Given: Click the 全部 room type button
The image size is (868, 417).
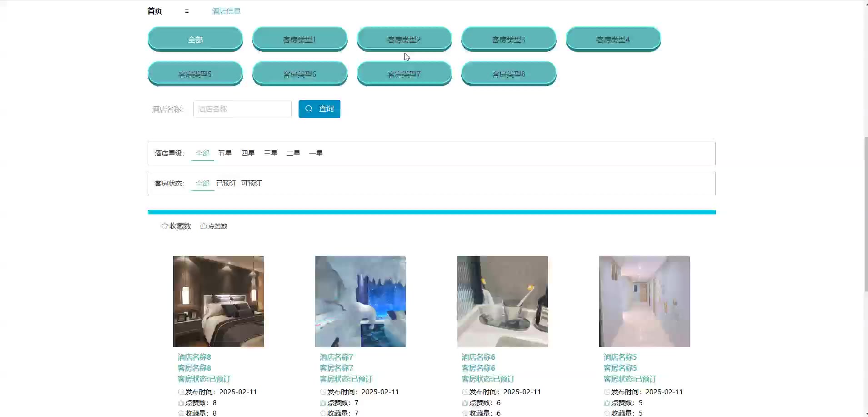Looking at the screenshot, I should 195,39.
